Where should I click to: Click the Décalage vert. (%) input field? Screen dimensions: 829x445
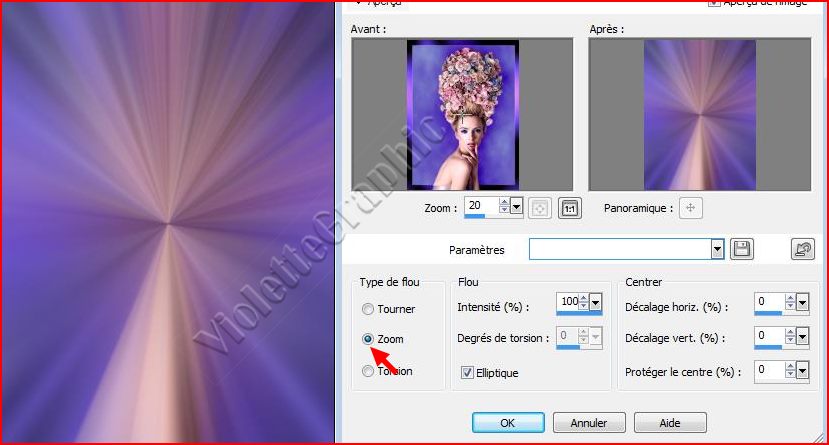point(768,337)
